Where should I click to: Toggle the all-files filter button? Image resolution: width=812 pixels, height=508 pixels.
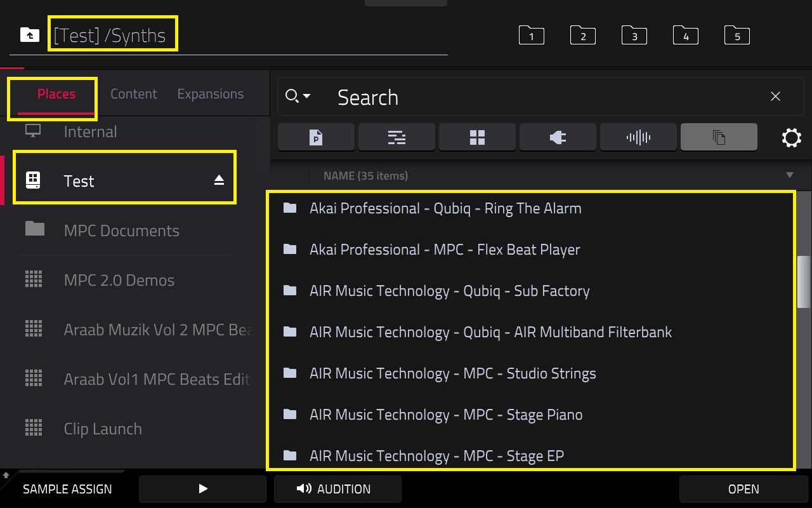719,137
